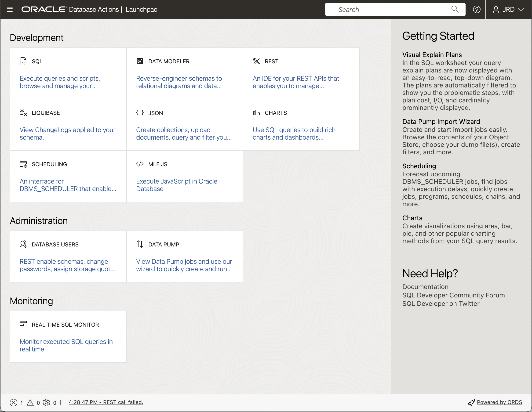Click the Scheduling calendar icon
The image size is (532, 412).
pos(23,164)
